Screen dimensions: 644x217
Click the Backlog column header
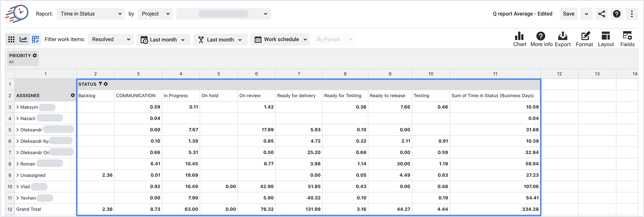[95, 95]
